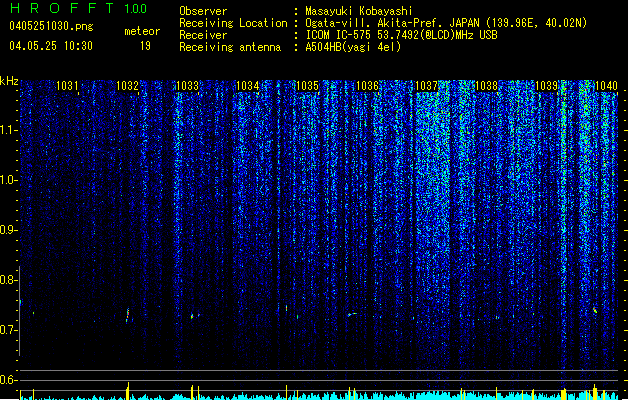
Task: Click the 1037 time marker
Action: pos(427,86)
